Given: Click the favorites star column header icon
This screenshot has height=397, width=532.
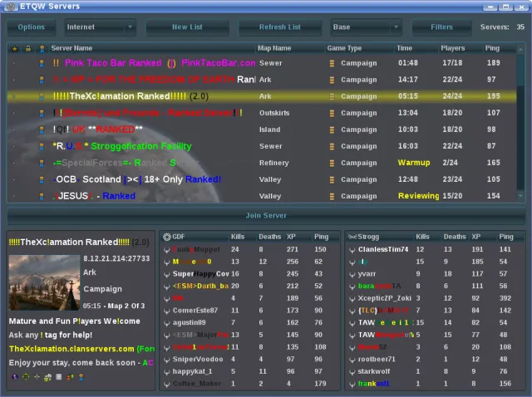Looking at the screenshot, I should (14, 48).
